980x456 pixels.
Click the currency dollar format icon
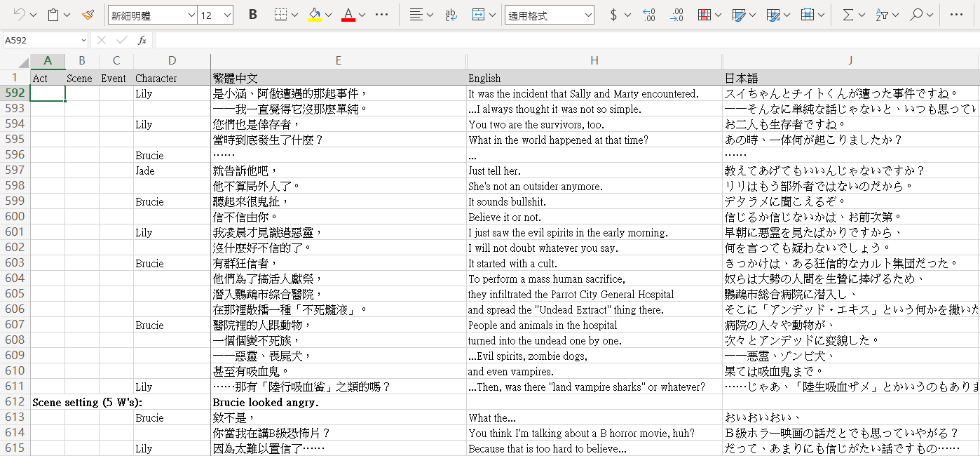point(613,15)
